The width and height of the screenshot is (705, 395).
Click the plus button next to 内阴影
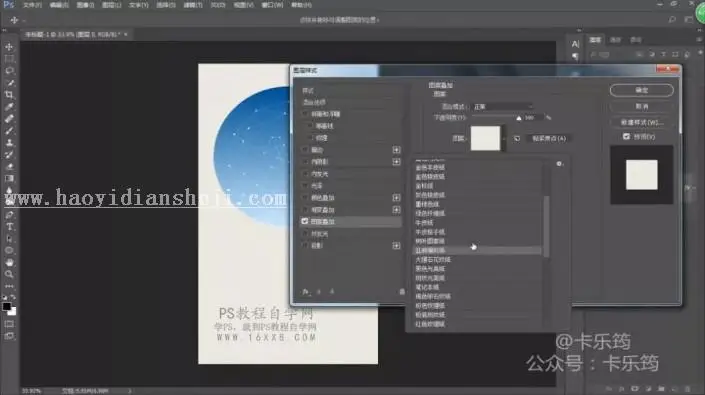(396, 162)
